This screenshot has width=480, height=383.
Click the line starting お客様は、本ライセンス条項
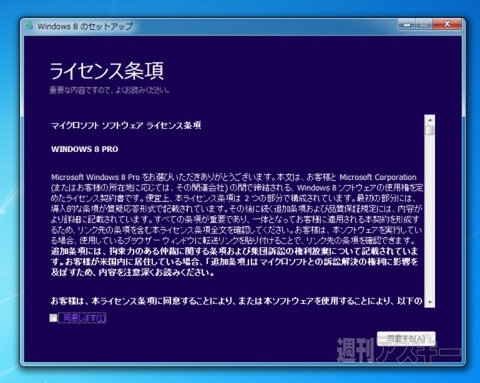pos(236,301)
